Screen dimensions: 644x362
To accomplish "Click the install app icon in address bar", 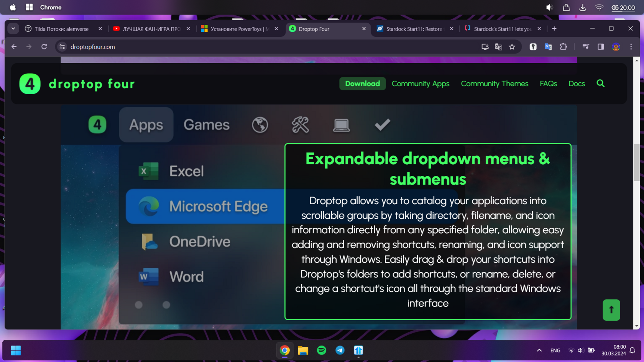I will (485, 47).
